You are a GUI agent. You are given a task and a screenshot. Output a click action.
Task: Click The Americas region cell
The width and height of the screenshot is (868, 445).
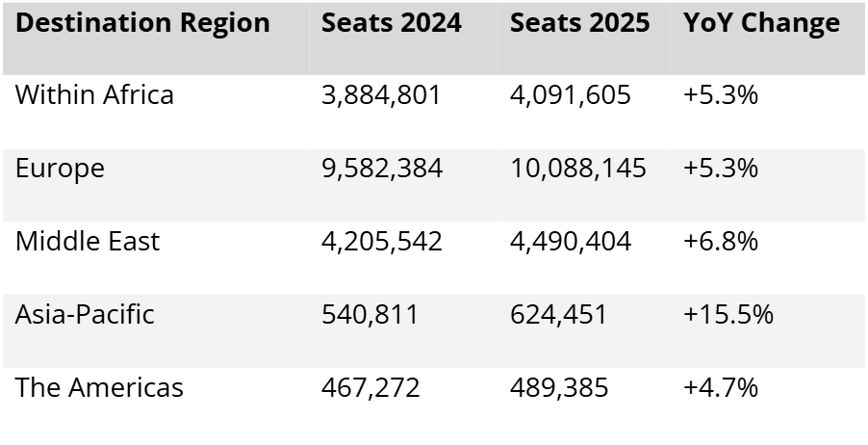pyautogui.click(x=99, y=388)
